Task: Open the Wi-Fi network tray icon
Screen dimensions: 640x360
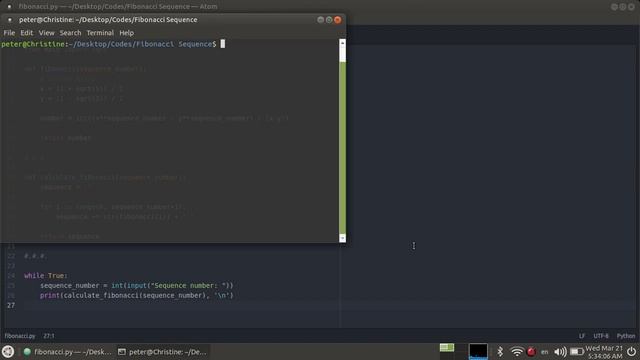Action: (517, 351)
